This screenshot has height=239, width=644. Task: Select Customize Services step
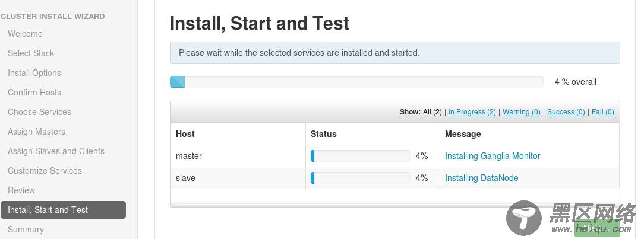[45, 171]
